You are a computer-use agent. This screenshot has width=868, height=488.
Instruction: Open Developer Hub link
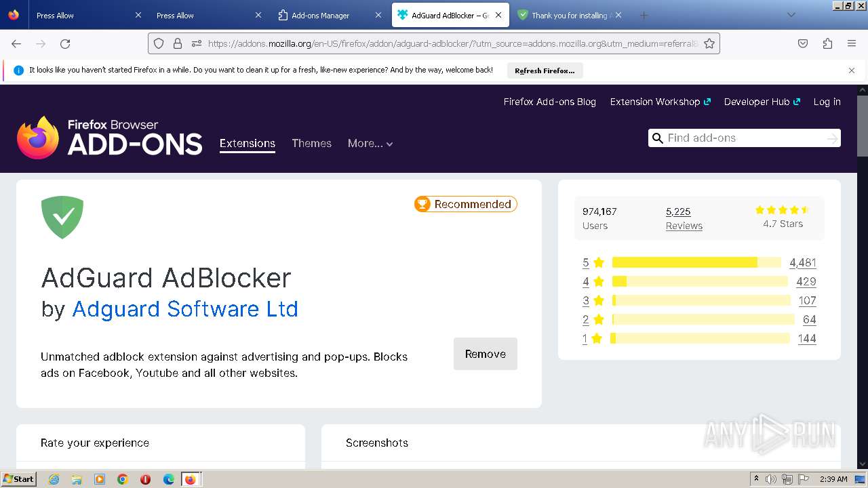(x=762, y=102)
